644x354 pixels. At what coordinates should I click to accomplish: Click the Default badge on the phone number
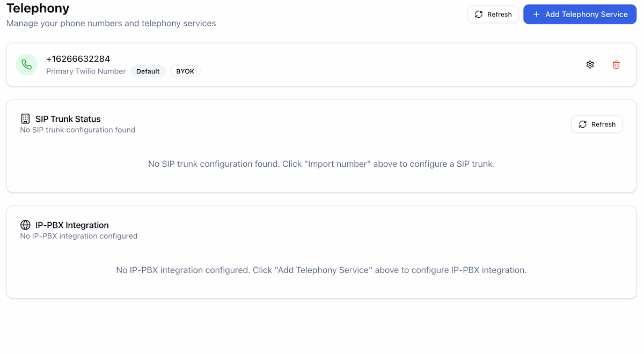(148, 71)
